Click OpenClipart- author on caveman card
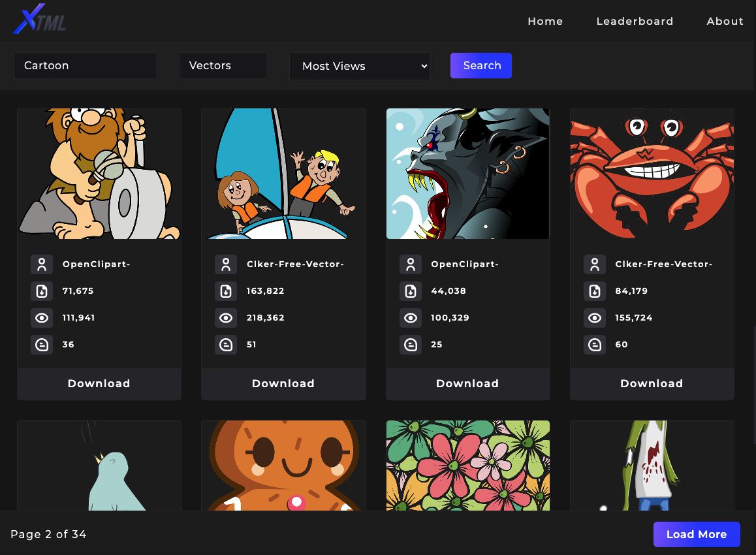This screenshot has height=555, width=756. click(97, 264)
